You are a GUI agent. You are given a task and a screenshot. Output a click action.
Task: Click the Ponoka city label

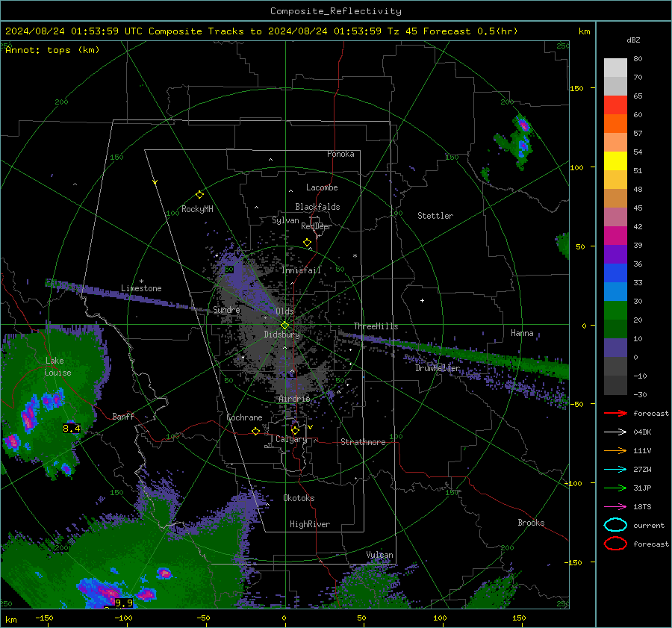tap(340, 154)
